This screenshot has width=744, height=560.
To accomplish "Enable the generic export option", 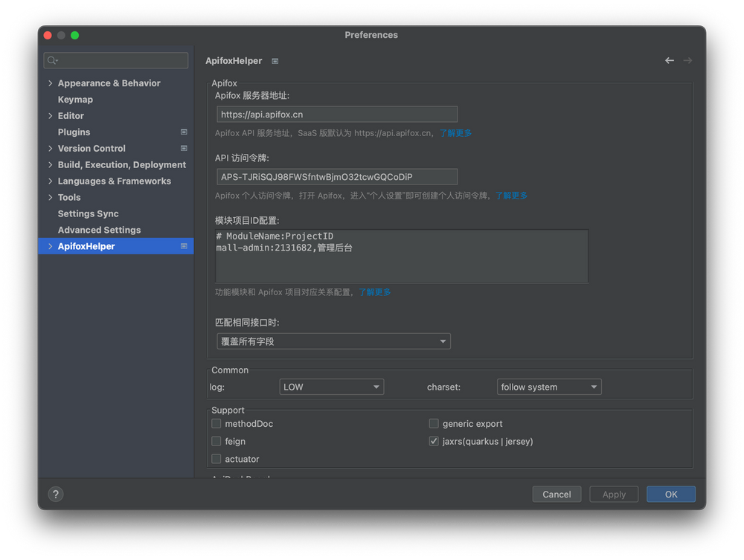I will tap(434, 423).
